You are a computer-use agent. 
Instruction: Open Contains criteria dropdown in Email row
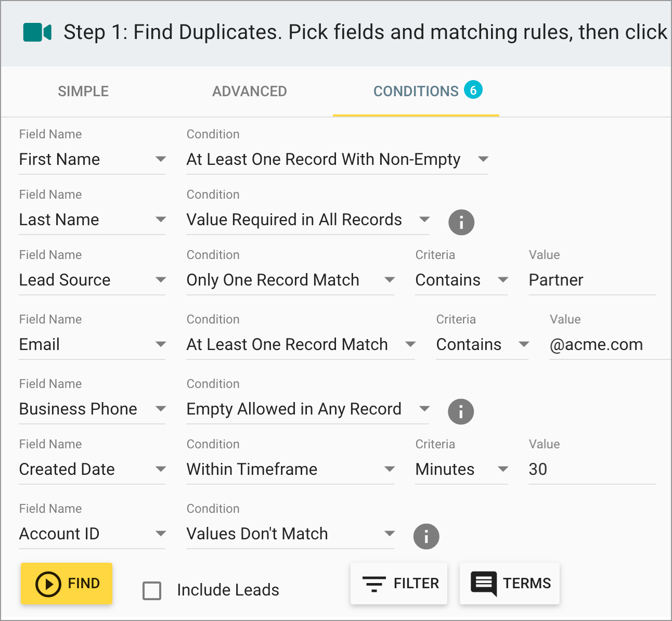[x=482, y=344]
